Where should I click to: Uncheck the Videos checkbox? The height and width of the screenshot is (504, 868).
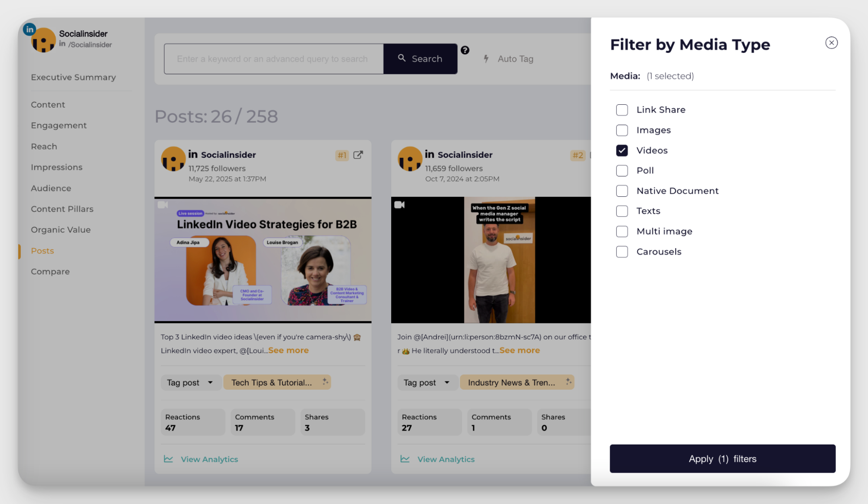point(622,150)
